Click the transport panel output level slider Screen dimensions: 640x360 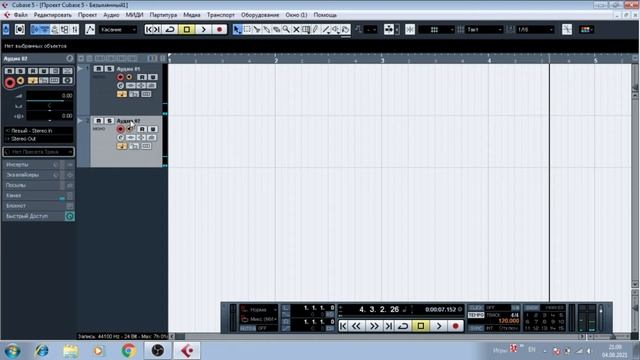(x=601, y=317)
